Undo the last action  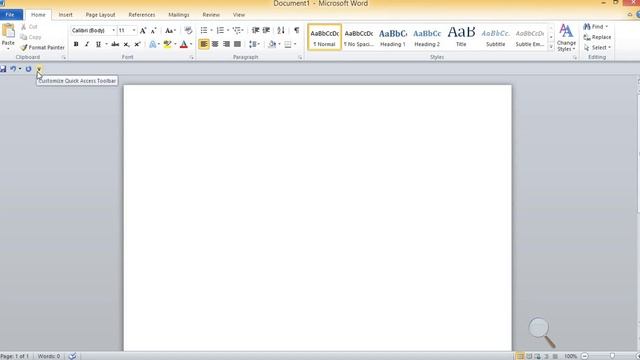pos(13,69)
